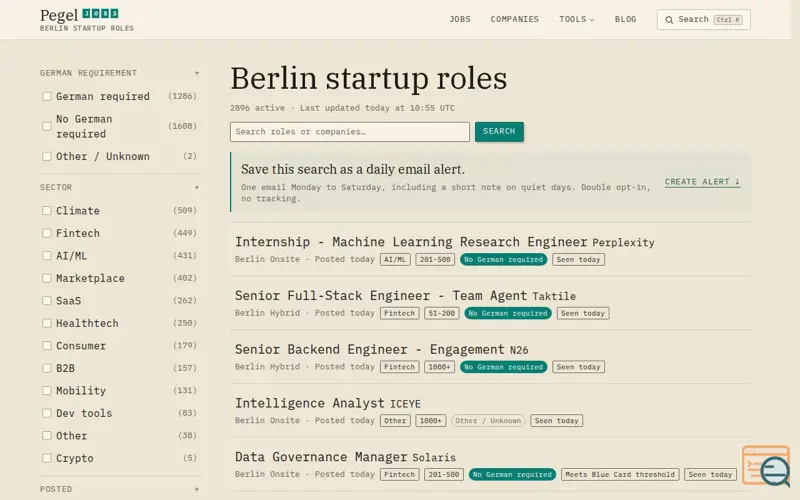800x500 pixels.
Task: Check the Marketplace sector box
Action: (x=46, y=278)
